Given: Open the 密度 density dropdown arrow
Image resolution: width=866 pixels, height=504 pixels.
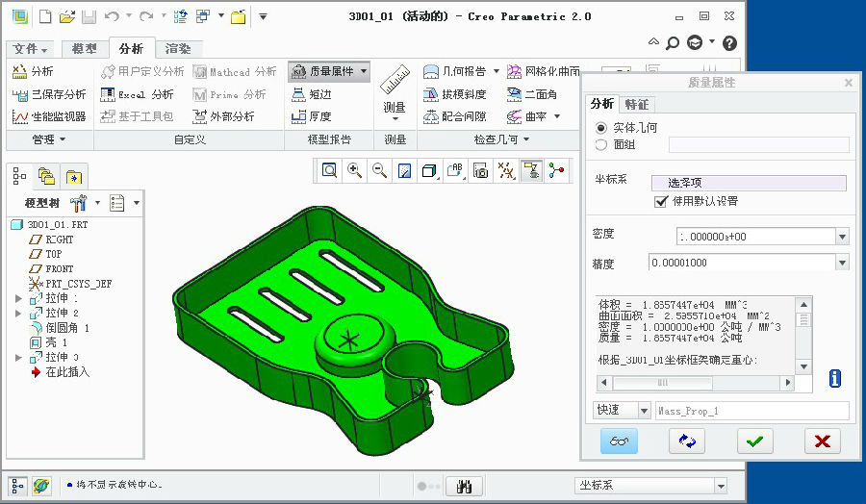Looking at the screenshot, I should (x=843, y=237).
